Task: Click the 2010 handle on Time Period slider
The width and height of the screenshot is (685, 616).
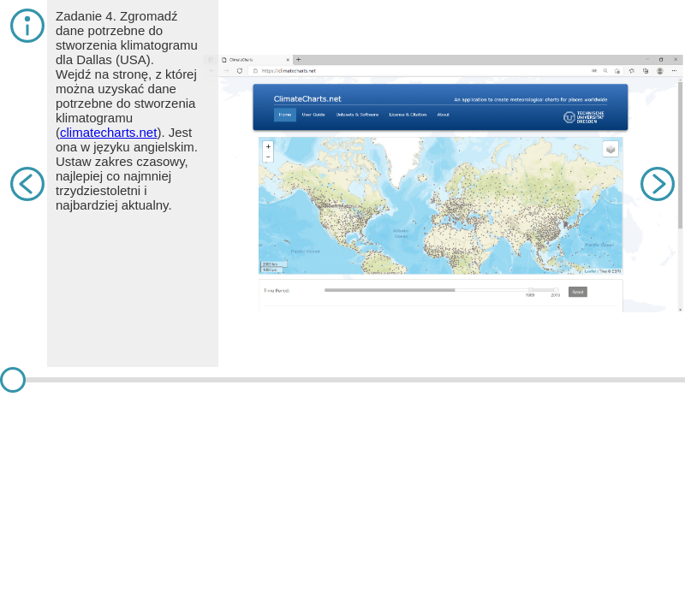Action: click(x=556, y=290)
